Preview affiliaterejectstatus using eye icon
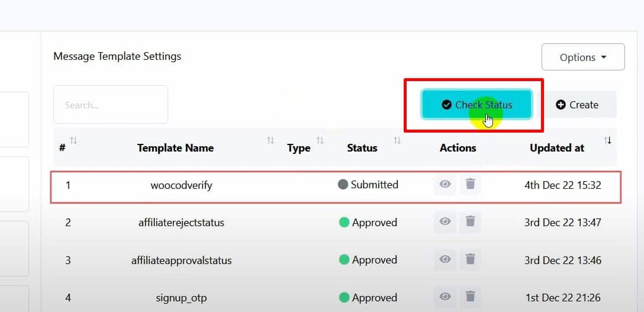 (445, 222)
